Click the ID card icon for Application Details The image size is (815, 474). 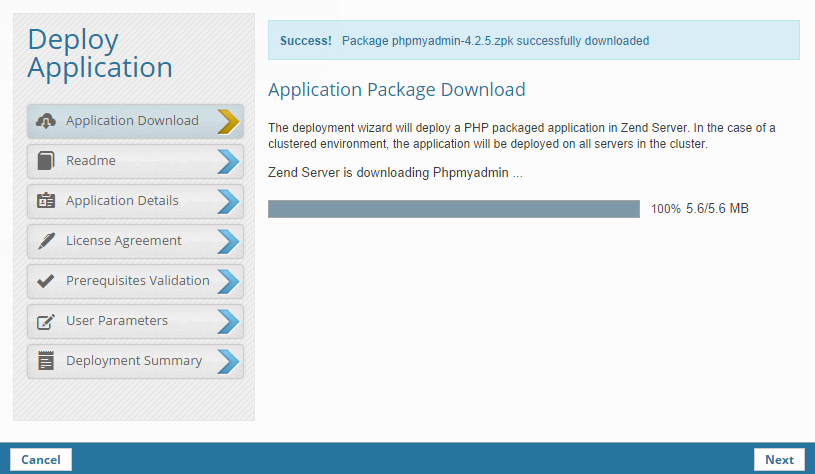pos(45,201)
